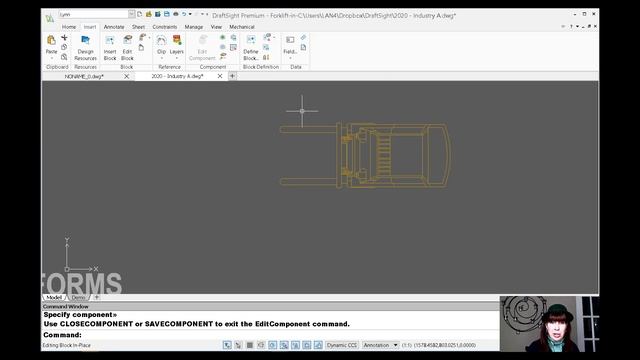This screenshot has height=360, width=640.
Task: Click the Define Block tool
Action: pyautogui.click(x=251, y=47)
